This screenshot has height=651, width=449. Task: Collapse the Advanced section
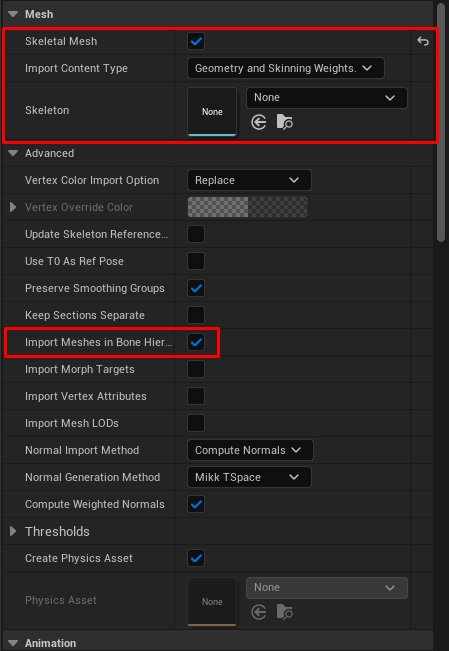13,153
